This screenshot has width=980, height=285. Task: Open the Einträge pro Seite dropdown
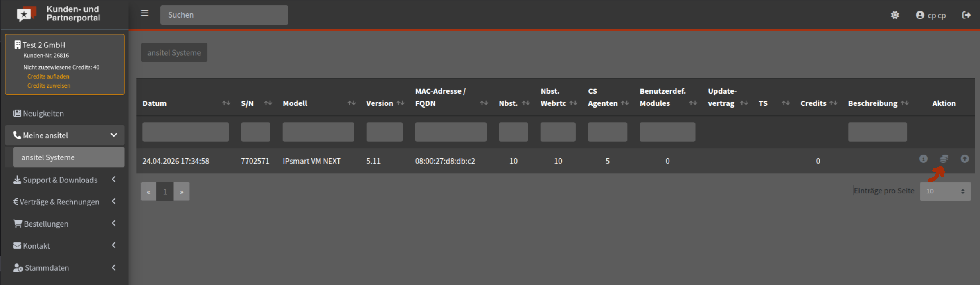(x=945, y=191)
